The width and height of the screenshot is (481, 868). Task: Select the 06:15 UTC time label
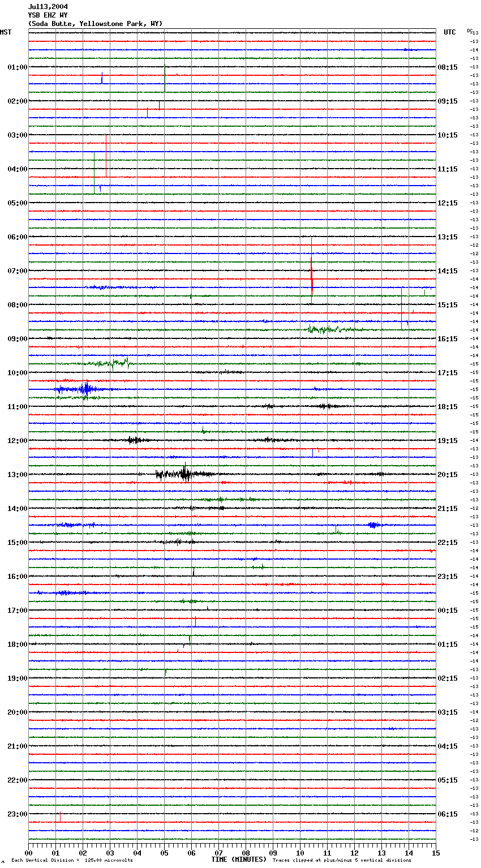click(448, 814)
